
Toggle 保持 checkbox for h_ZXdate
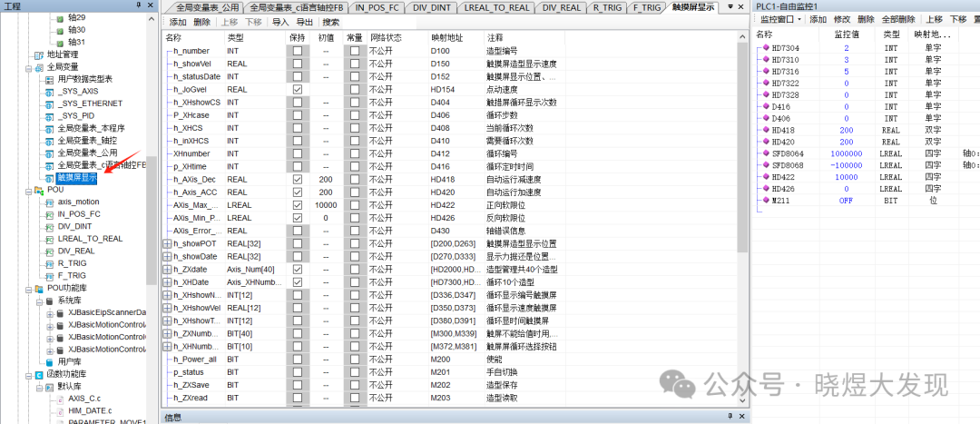coord(298,270)
